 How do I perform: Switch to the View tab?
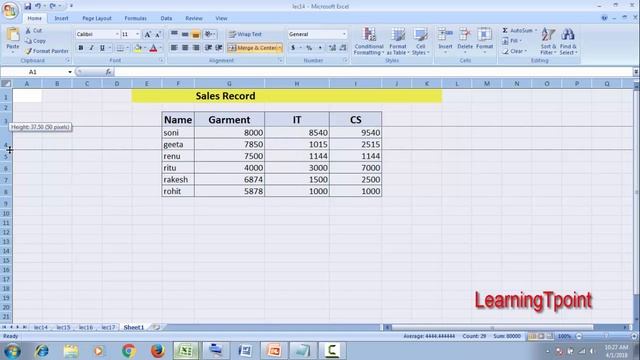click(221, 18)
